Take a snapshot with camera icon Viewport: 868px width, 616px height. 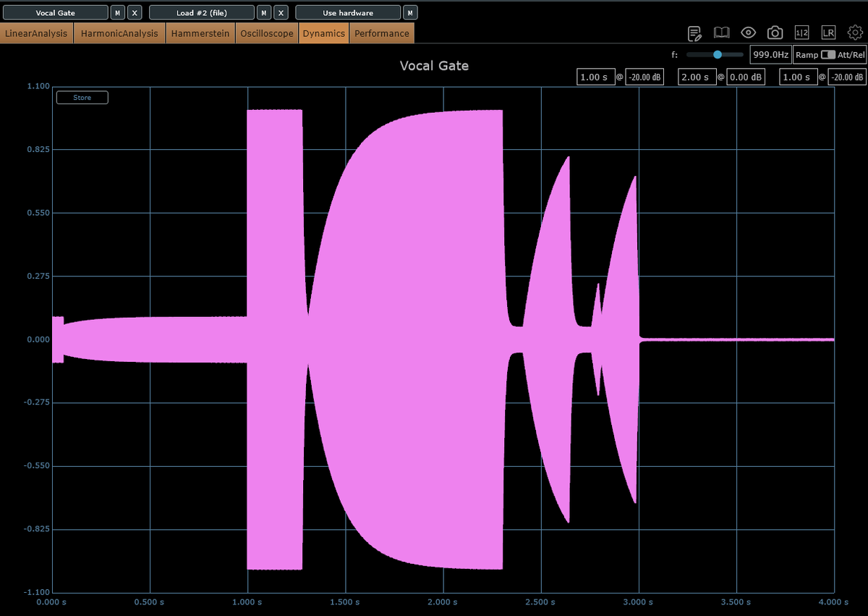click(775, 33)
